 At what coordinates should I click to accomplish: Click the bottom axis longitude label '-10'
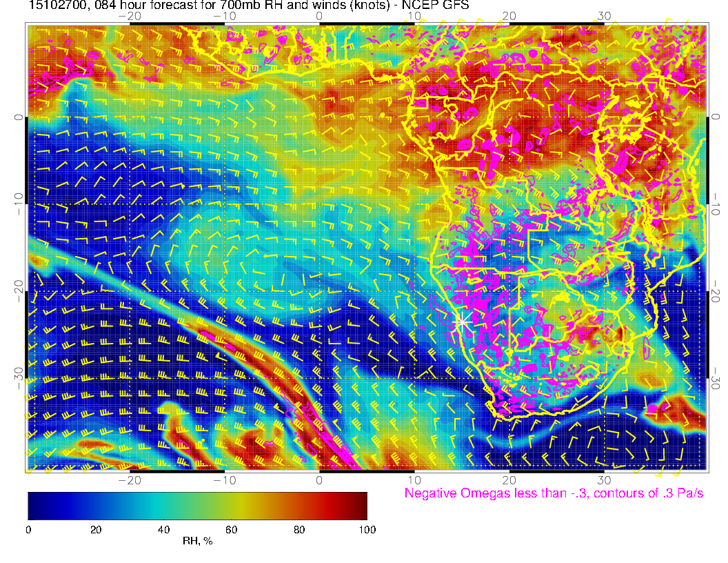point(225,480)
